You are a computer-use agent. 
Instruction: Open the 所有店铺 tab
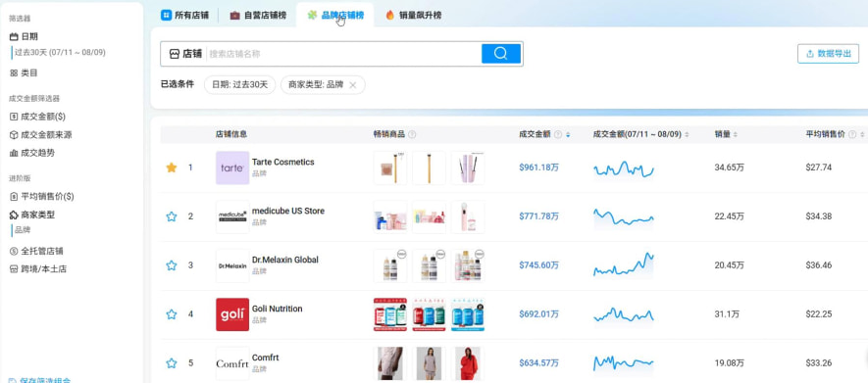coord(185,16)
